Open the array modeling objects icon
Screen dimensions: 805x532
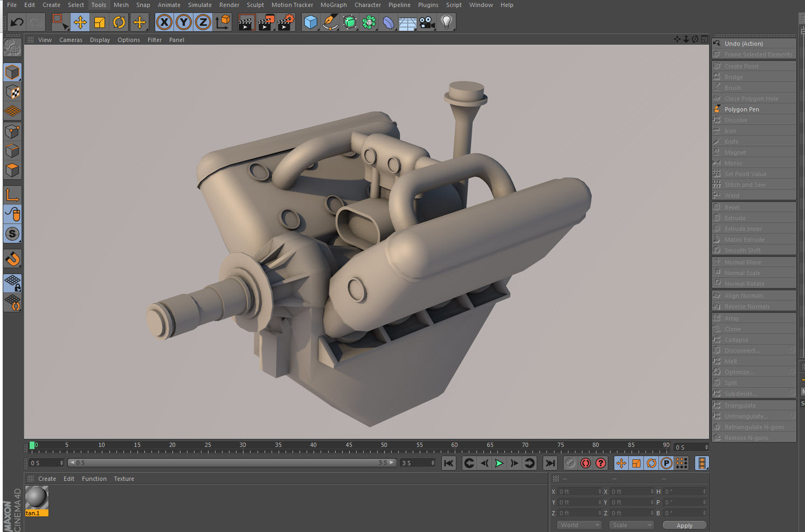369,22
